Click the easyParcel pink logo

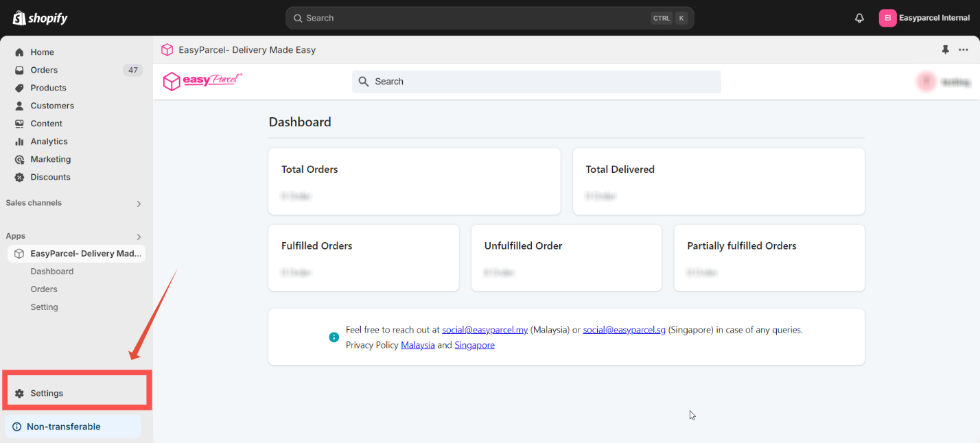click(202, 81)
